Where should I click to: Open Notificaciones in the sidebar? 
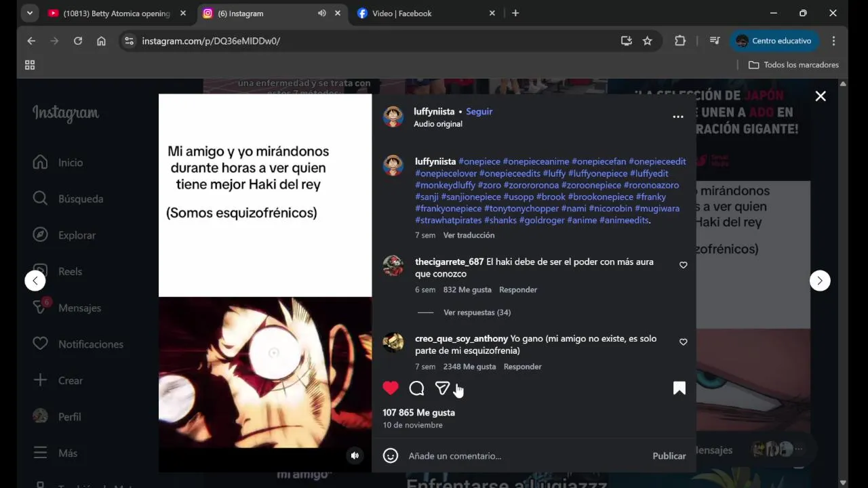point(78,344)
